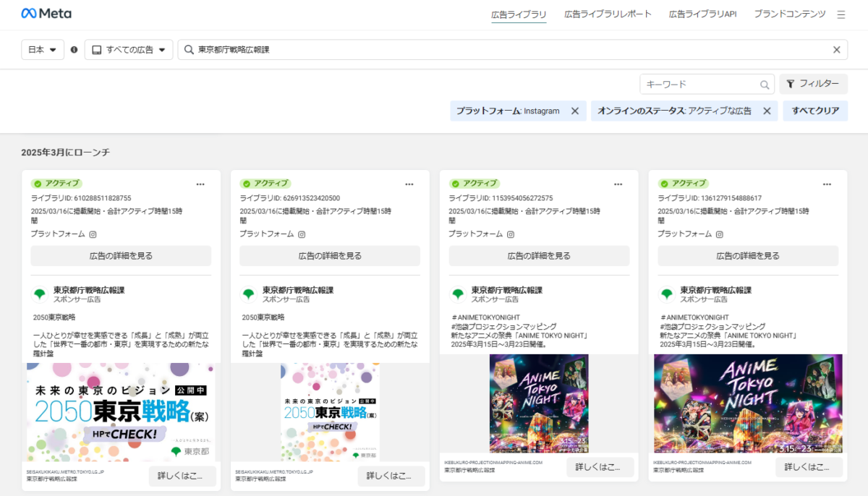868x496 pixels.
Task: Click advertiser avatar on ad 1361279154888617
Action: 667,294
